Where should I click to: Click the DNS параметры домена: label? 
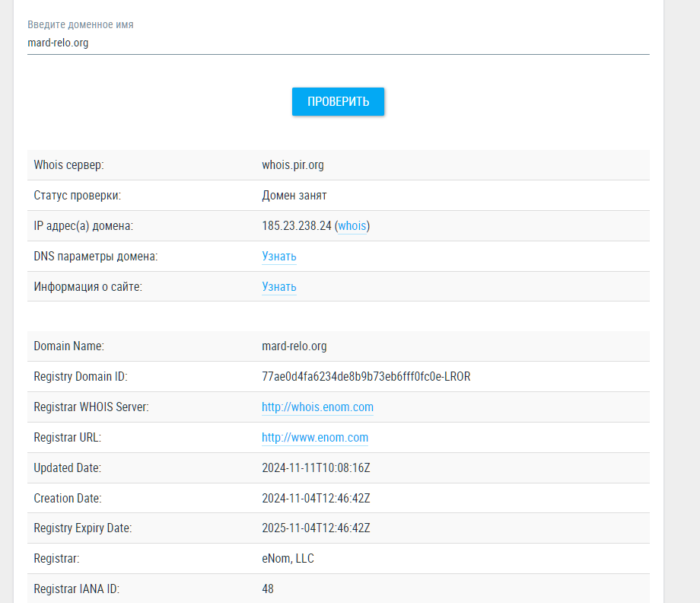point(96,257)
